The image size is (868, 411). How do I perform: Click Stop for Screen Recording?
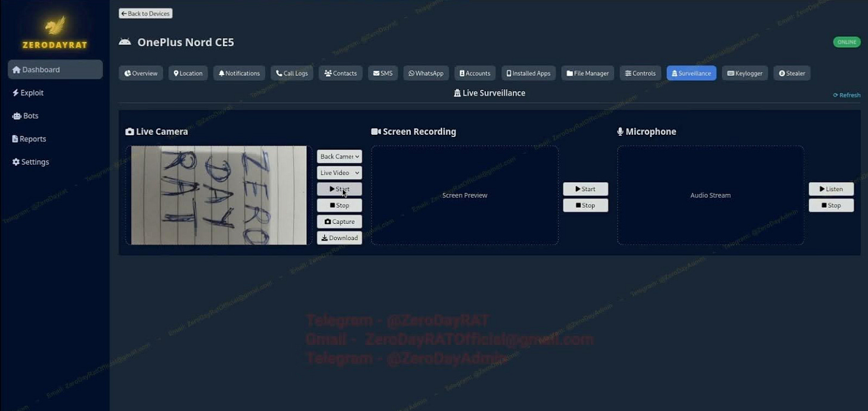(x=585, y=205)
